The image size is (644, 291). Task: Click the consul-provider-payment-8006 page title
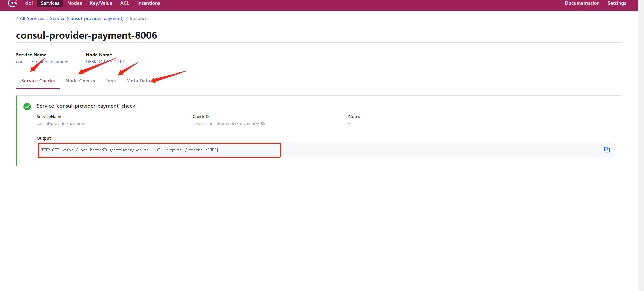pos(87,35)
